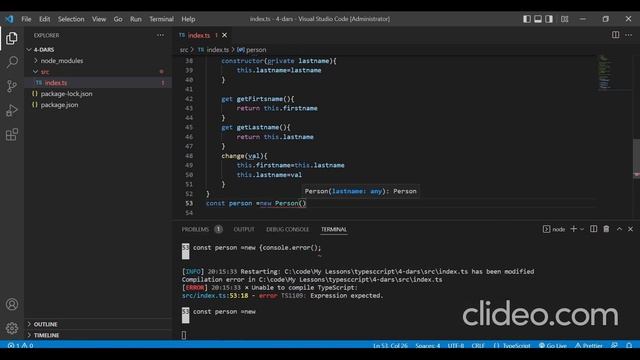Create a new terminal with plus icon
The width and height of the screenshot is (640, 360).
coord(573,229)
